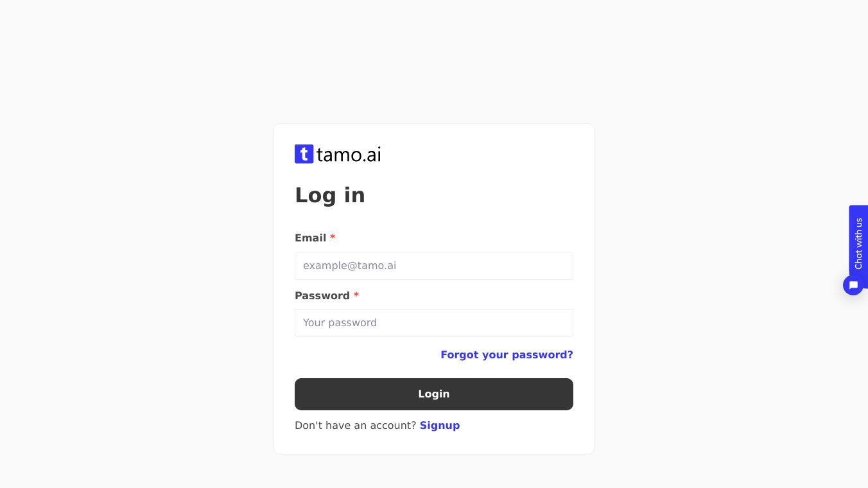This screenshot has height=488, width=868.
Task: Open the vertical 'Chat with us' tab
Action: (858, 243)
